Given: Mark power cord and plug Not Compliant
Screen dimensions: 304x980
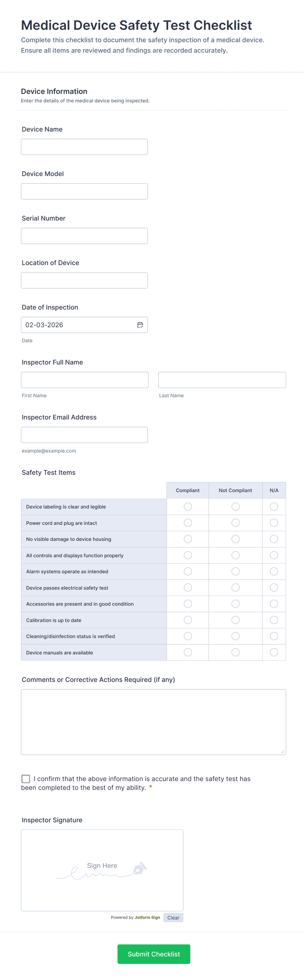Looking at the screenshot, I should (236, 523).
